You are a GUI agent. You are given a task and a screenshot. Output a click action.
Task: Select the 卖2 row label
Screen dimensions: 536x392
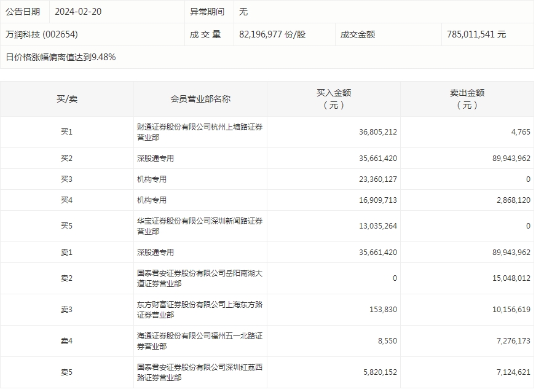click(x=66, y=278)
